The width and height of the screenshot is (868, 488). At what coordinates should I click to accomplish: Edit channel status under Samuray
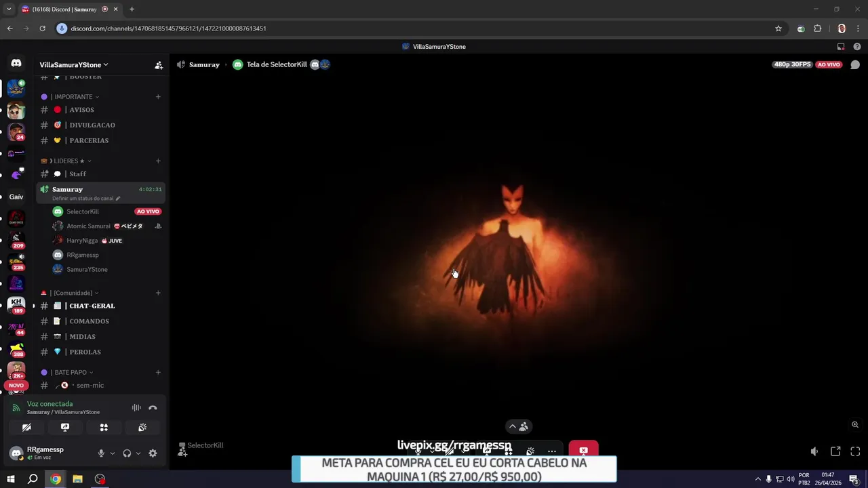click(x=86, y=199)
